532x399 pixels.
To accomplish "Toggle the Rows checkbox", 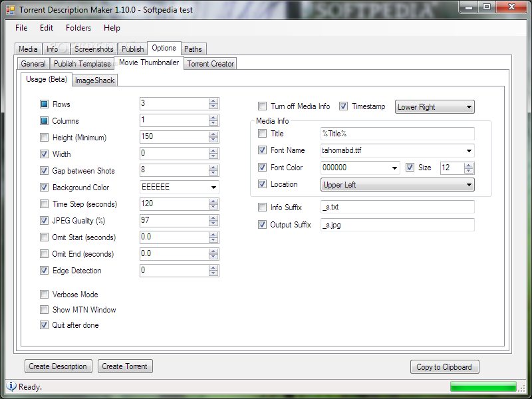I will click(44, 104).
